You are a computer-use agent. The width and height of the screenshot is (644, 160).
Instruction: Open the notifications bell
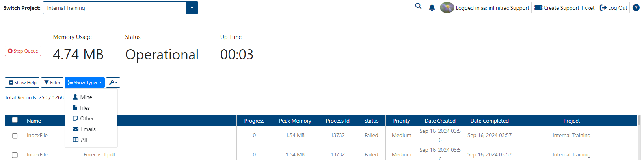pyautogui.click(x=432, y=7)
